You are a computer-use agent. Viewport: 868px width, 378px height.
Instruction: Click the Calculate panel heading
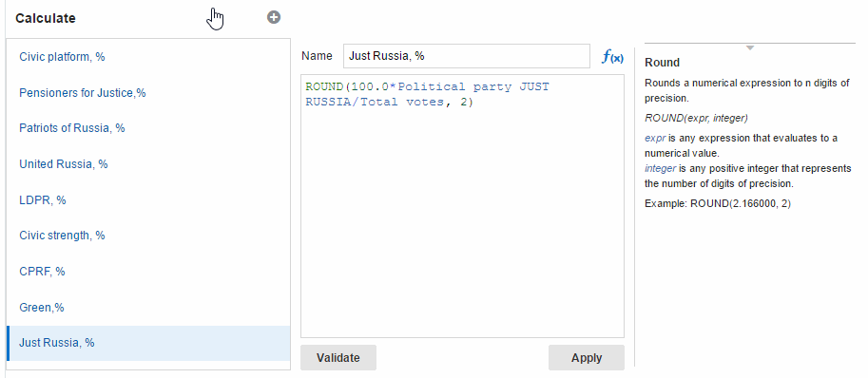click(46, 18)
